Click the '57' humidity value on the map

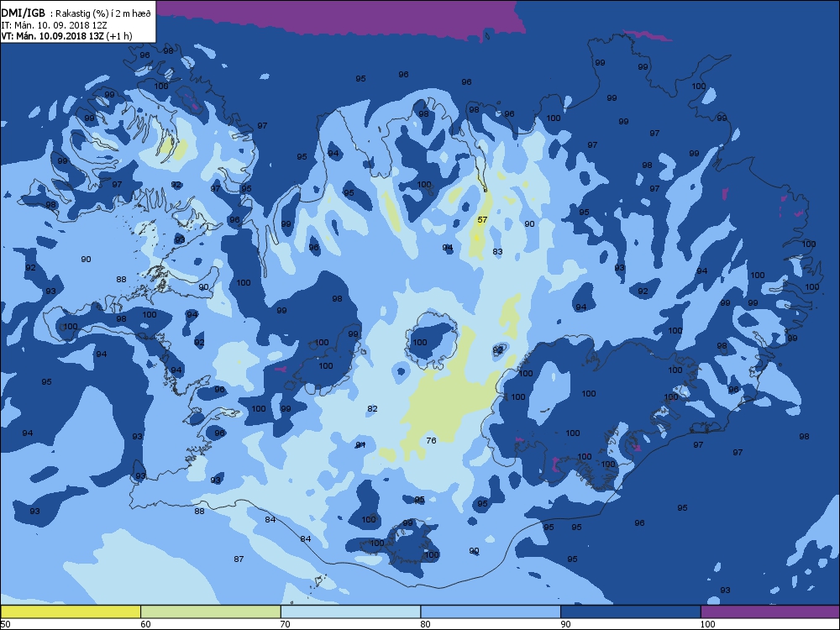pyautogui.click(x=482, y=219)
